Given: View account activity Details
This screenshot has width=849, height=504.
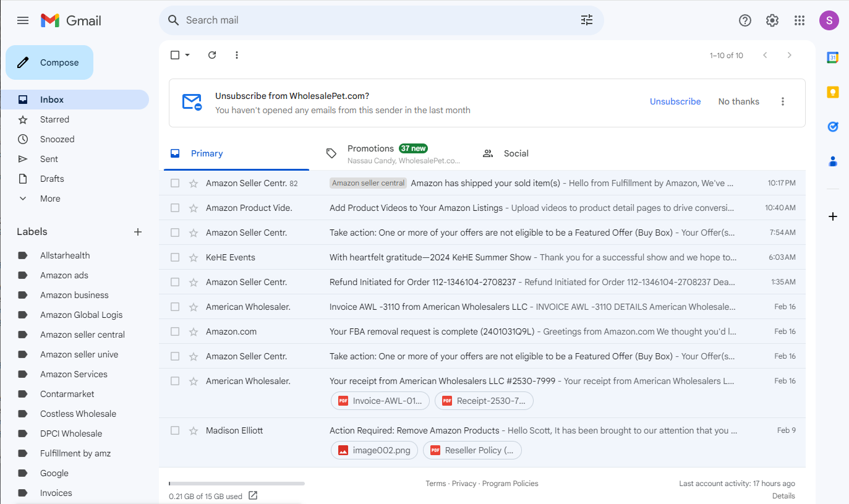Looking at the screenshot, I should click(x=783, y=496).
